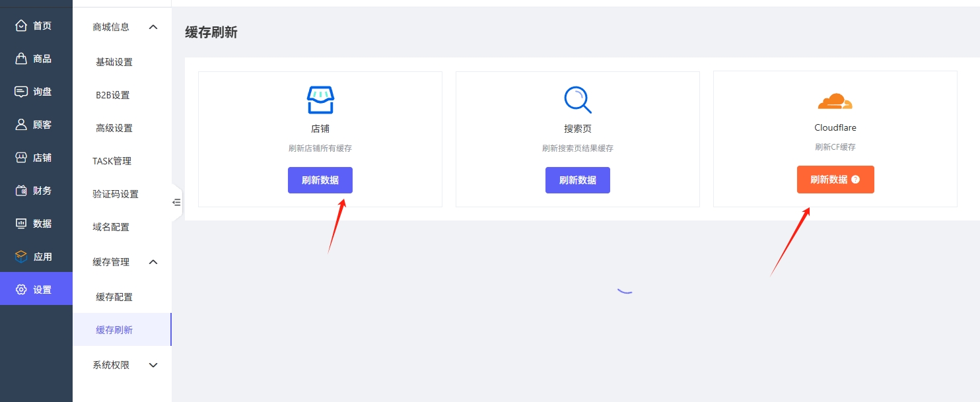Viewport: 980px width, 402px height.
Task: Collapse the 商城信息 section chevron
Action: (153, 27)
